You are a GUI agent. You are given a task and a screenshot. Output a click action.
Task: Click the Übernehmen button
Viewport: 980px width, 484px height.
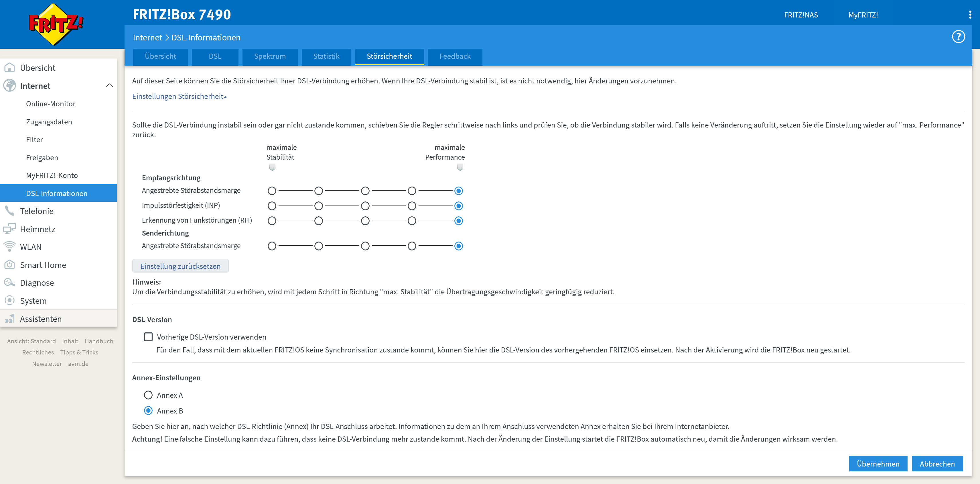[878, 463]
